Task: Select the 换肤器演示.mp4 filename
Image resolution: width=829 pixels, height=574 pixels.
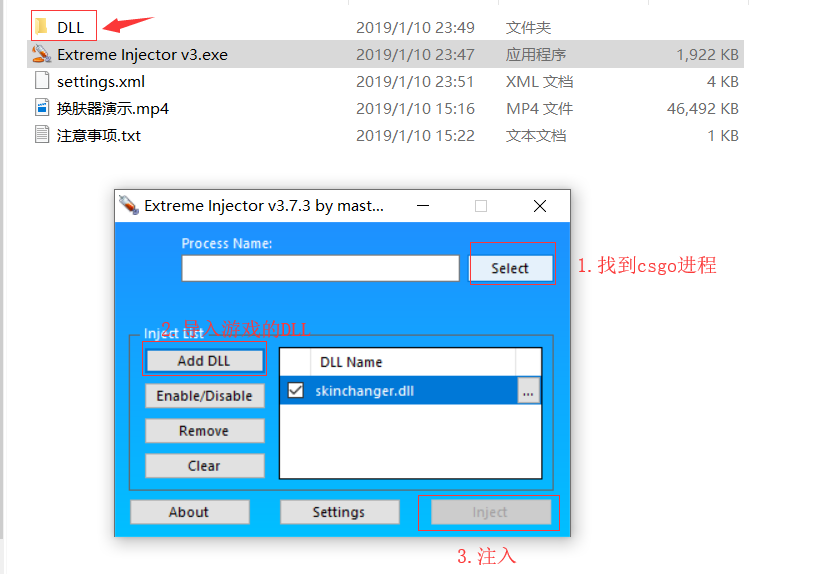Action: point(113,109)
